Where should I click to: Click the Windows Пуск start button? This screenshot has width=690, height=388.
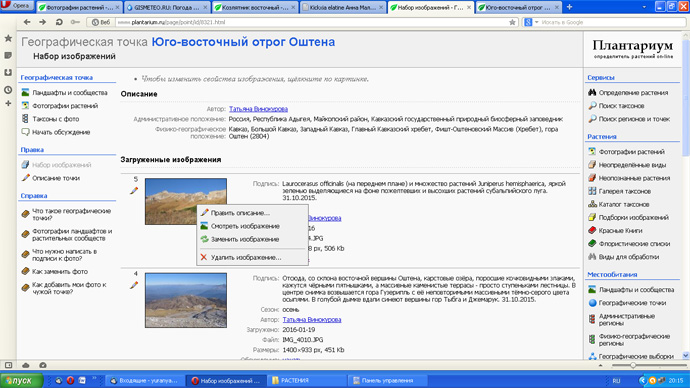(x=21, y=381)
